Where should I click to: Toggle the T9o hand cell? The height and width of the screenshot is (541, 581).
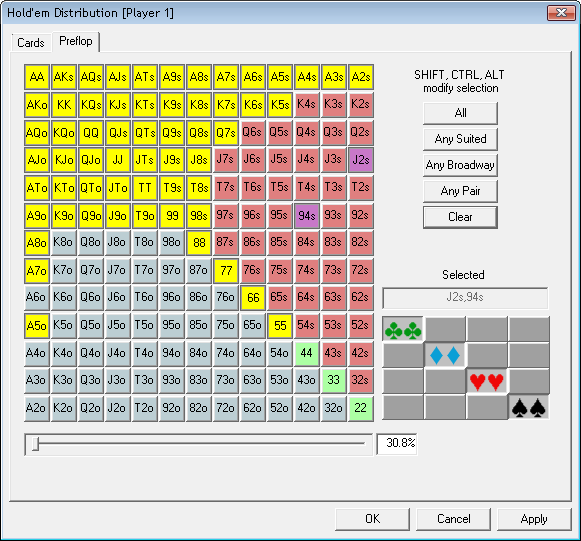[145, 215]
